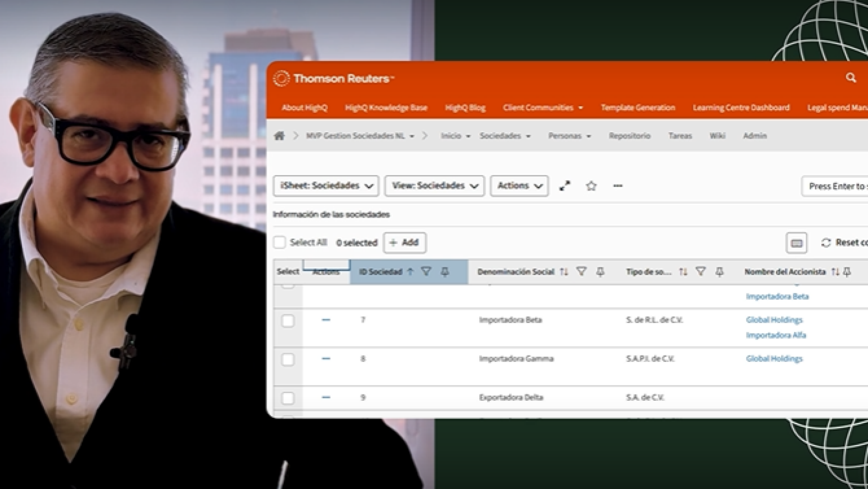Click the pin icon on ID Sociedad column
The height and width of the screenshot is (489, 868).
pyautogui.click(x=445, y=272)
